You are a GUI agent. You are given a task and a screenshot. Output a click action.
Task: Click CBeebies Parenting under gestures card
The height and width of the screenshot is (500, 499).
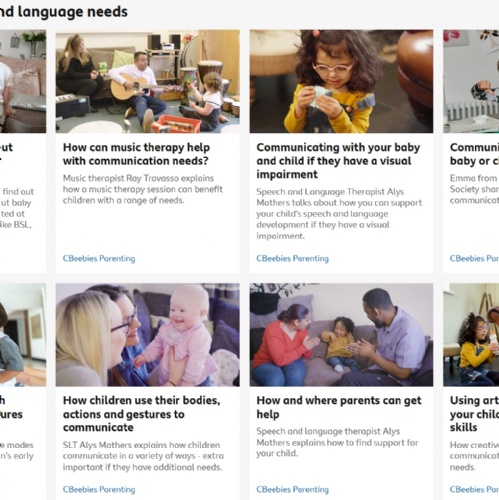[99, 489]
